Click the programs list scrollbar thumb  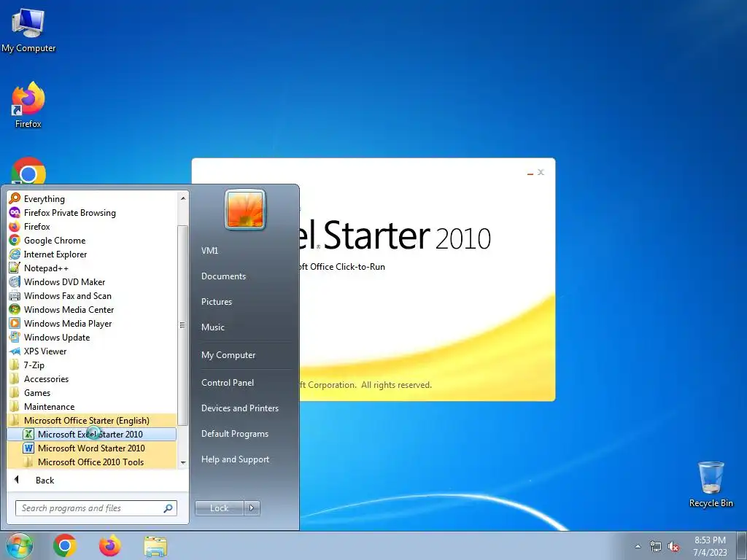pyautogui.click(x=182, y=325)
